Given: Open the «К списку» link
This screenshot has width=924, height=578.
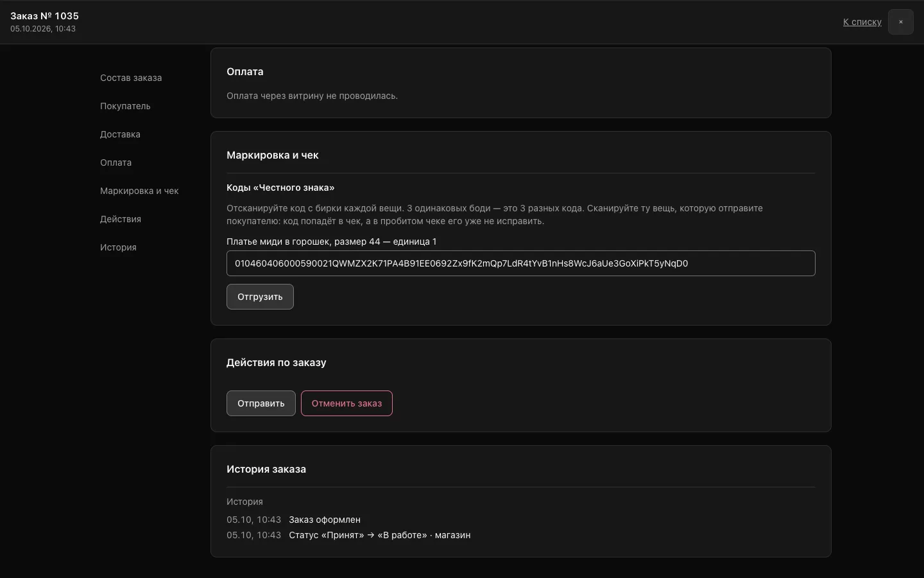Looking at the screenshot, I should pyautogui.click(x=862, y=22).
